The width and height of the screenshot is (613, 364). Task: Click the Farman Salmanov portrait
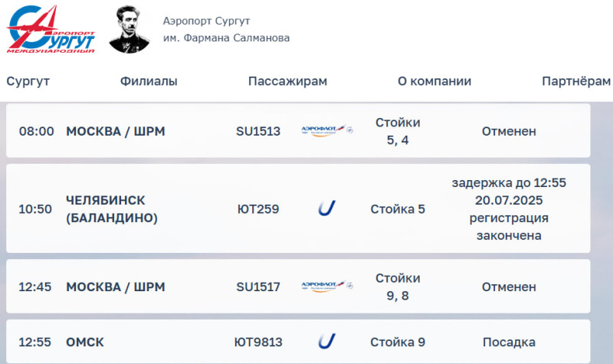coord(129,29)
